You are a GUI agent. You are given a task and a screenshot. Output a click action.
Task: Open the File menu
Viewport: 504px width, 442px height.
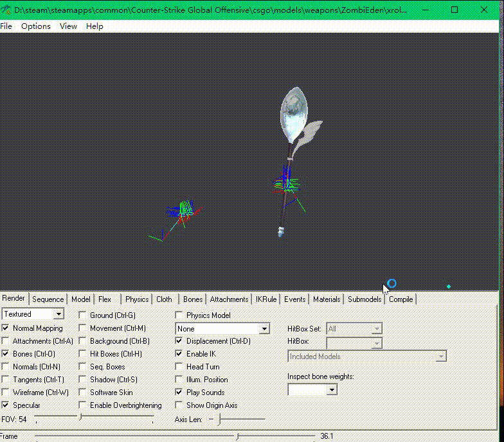coord(6,26)
